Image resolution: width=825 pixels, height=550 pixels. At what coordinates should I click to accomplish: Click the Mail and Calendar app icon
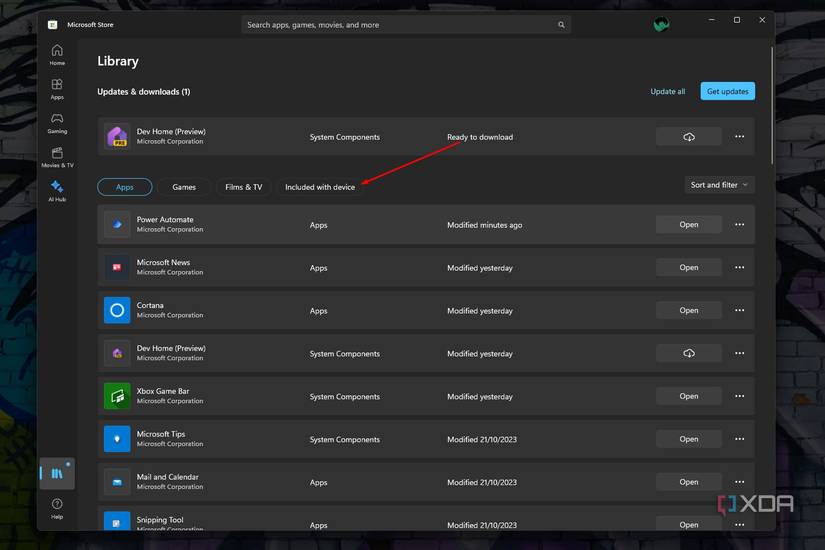point(117,482)
